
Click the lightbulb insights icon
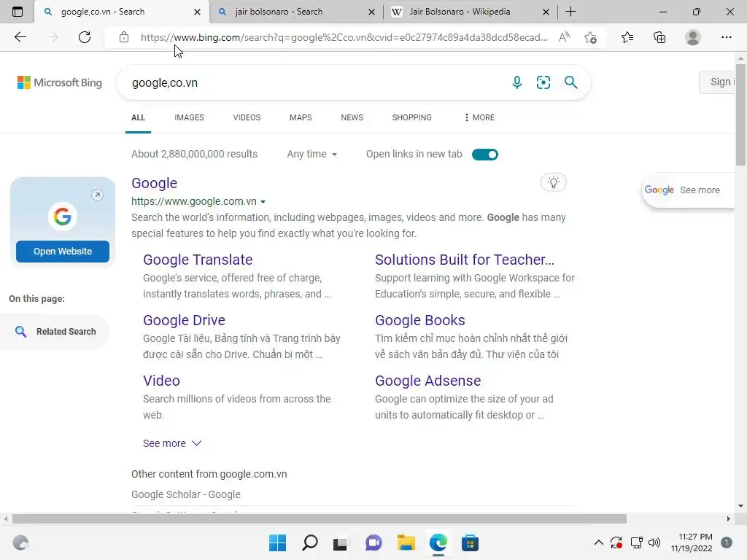coord(554,182)
